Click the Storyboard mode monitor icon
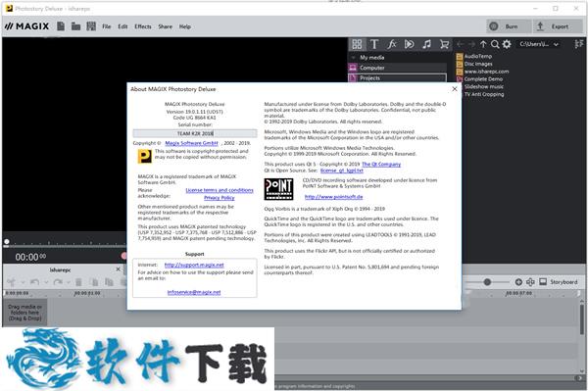 [543, 281]
